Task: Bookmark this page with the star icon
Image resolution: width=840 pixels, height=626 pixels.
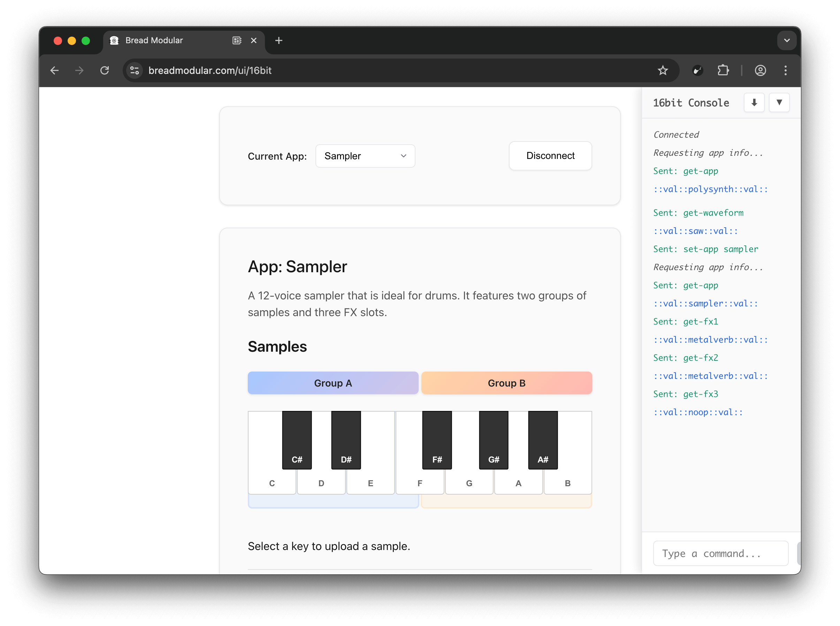Action: (x=662, y=70)
